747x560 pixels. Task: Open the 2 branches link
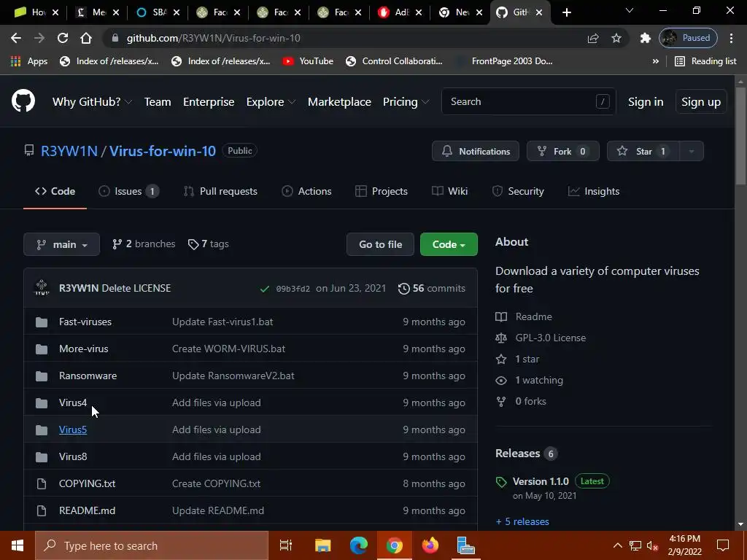coord(144,244)
